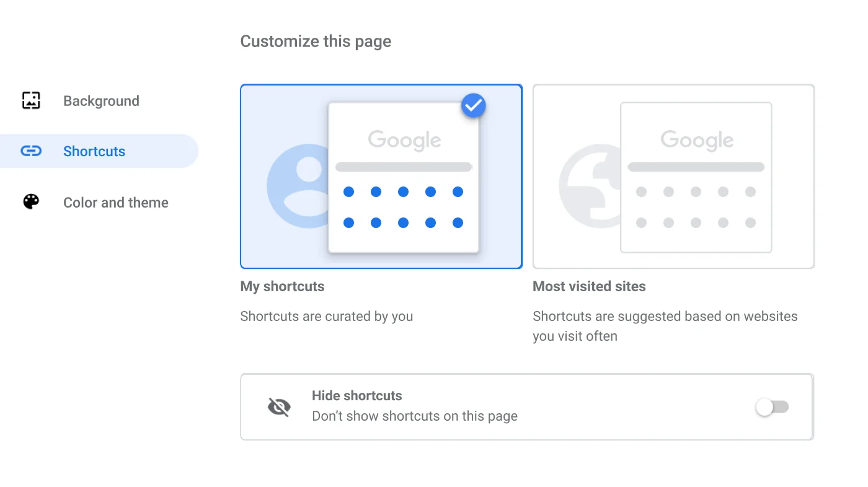Select the My shortcuts option
This screenshot has width=868, height=487.
381,176
